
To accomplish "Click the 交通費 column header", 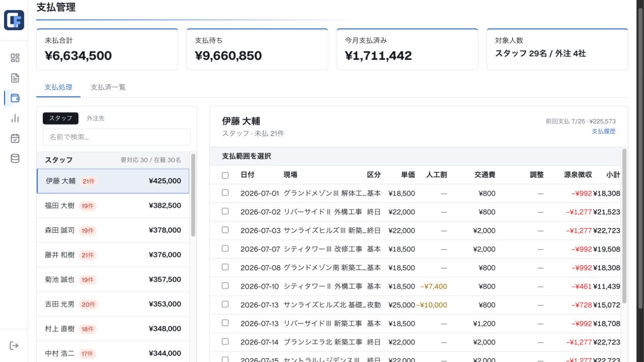I will point(485,174).
